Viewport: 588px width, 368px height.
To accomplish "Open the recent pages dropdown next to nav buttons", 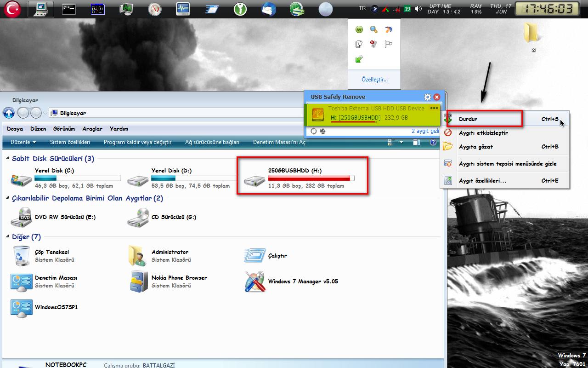I will click(45, 113).
